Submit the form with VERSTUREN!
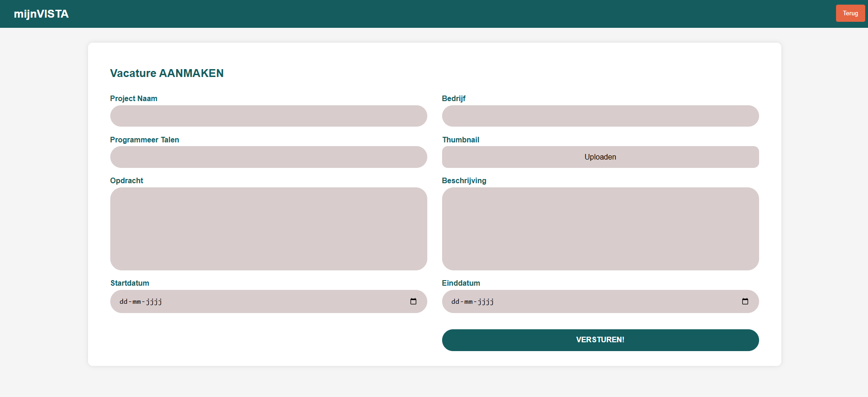 point(600,340)
